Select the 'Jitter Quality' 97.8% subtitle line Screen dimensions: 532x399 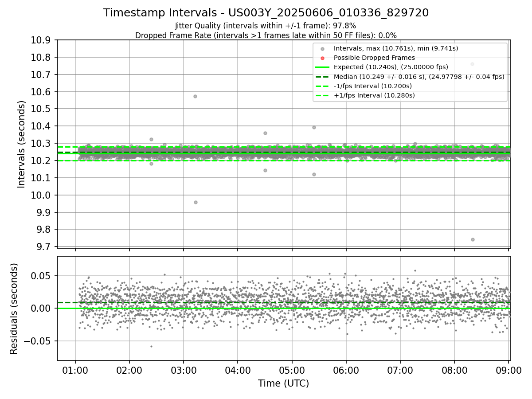266,26
